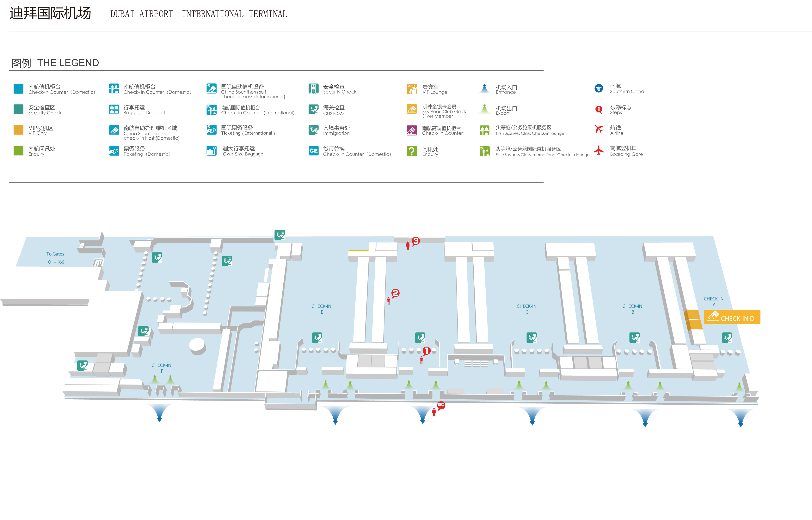Click the Over Size Baggage icon
Image resolution: width=812 pixels, height=520 pixels.
212,151
